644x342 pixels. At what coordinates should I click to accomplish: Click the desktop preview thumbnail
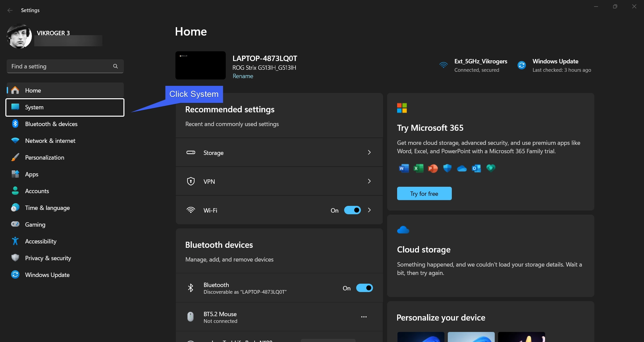tap(201, 65)
